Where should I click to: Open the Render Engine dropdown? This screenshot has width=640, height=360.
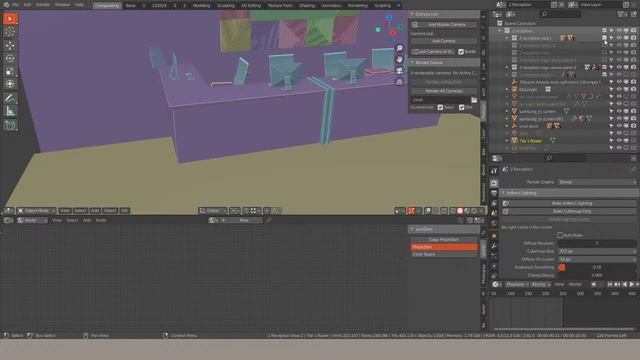pyautogui.click(x=596, y=182)
